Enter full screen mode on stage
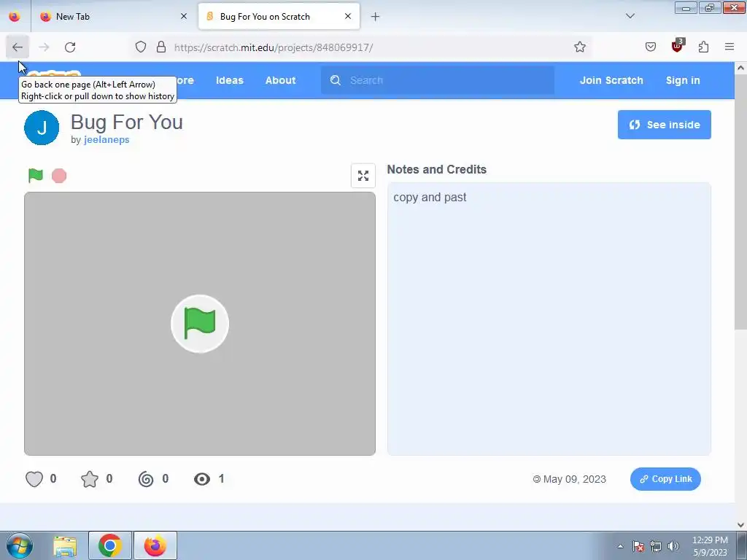The image size is (747, 560). point(363,176)
